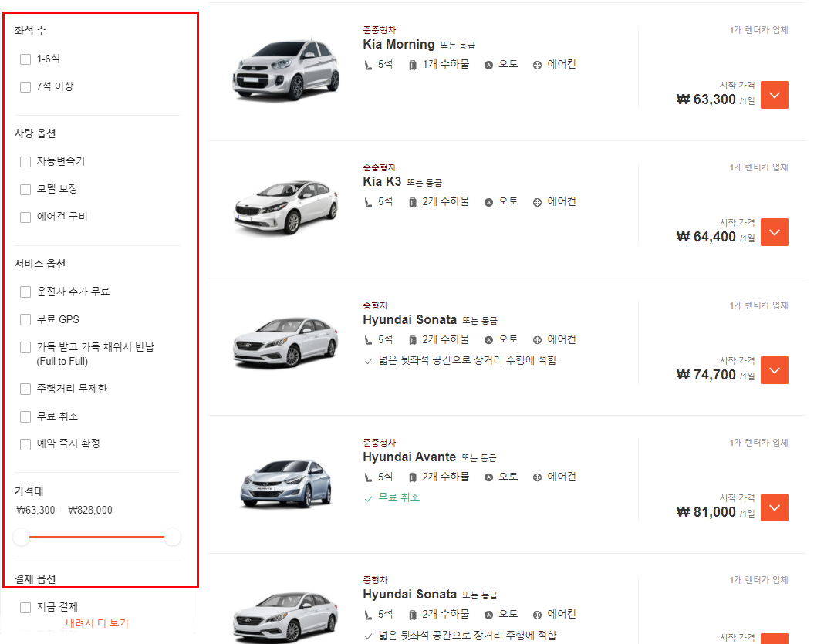Expand the ₩74,700 Hyundai Sonata offer
The width and height of the screenshot is (824, 644).
[774, 370]
